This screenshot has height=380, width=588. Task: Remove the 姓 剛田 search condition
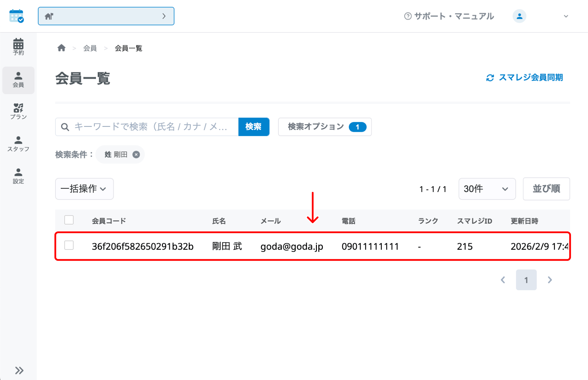136,154
